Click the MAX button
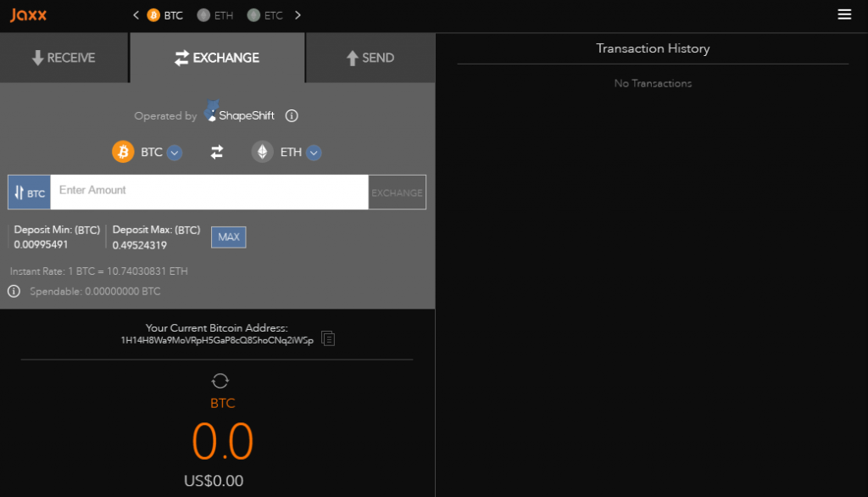The width and height of the screenshot is (868, 497). coord(229,237)
